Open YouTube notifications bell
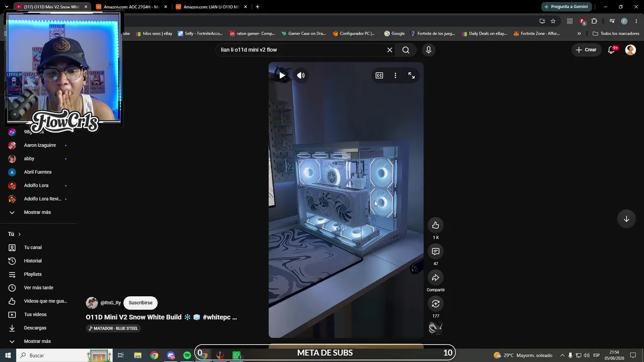The height and width of the screenshot is (362, 644). coord(611,50)
